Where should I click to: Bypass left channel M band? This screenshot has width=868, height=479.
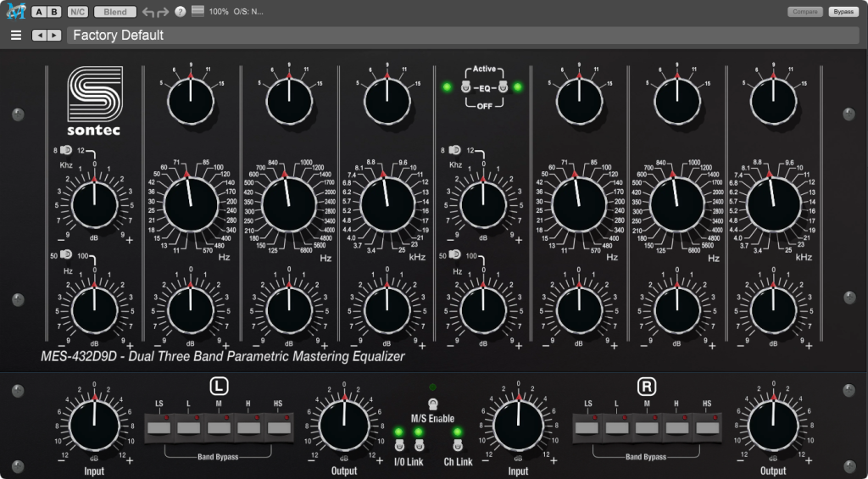pos(220,427)
